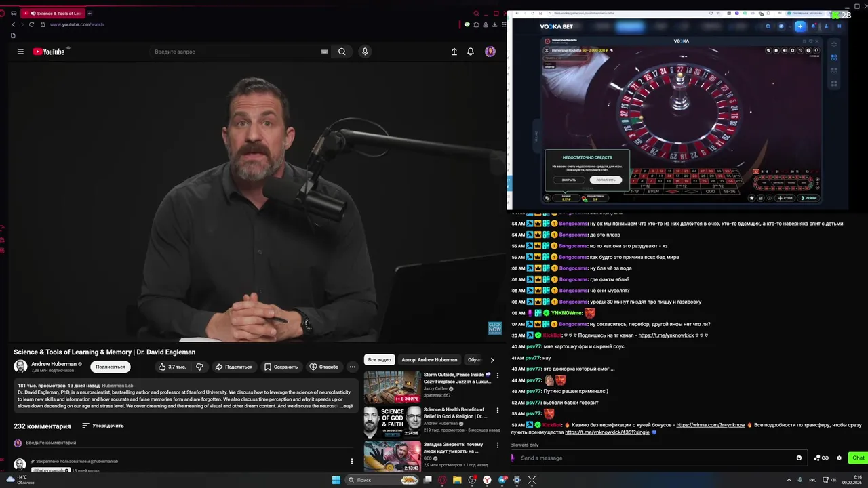Select the Все видео chip
This screenshot has height=488, width=868.
(380, 360)
